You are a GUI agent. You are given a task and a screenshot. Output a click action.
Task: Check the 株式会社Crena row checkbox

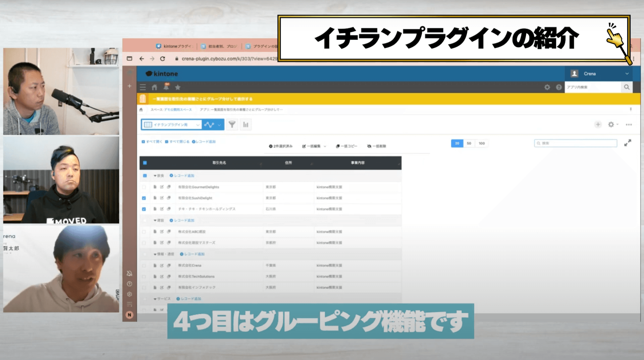(144, 266)
